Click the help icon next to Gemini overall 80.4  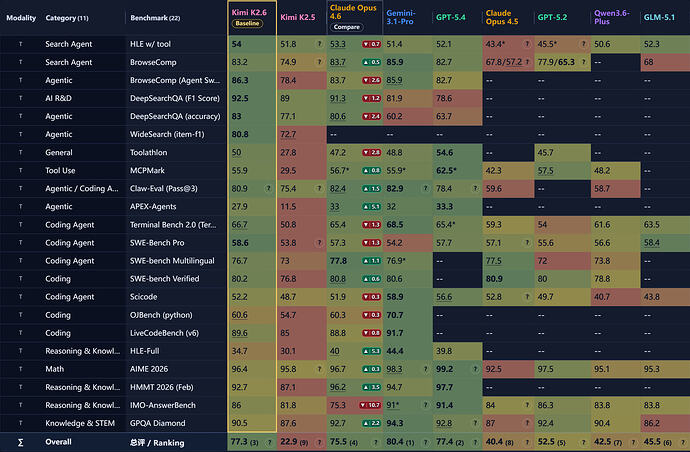click(x=426, y=442)
